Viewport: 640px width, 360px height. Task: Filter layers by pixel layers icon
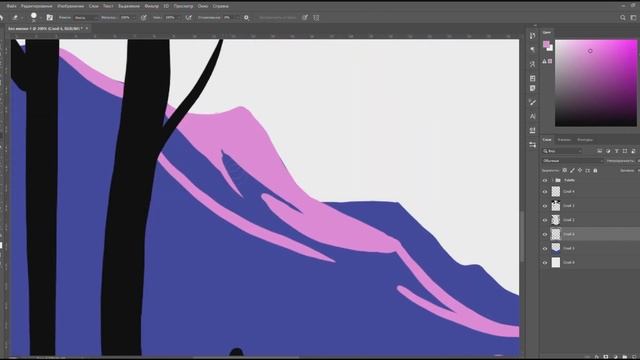599,151
